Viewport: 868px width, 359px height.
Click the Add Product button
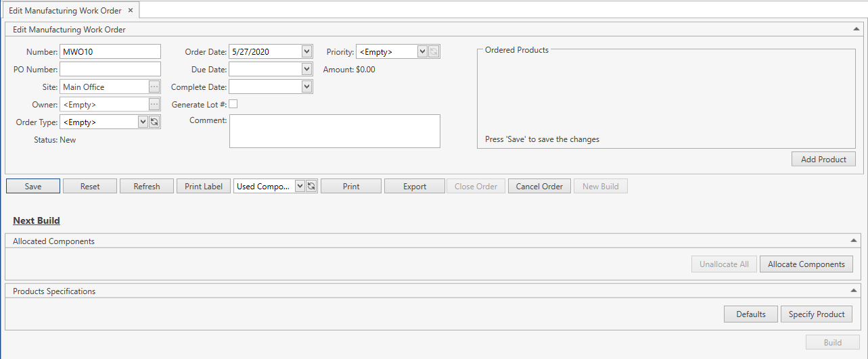click(x=823, y=159)
